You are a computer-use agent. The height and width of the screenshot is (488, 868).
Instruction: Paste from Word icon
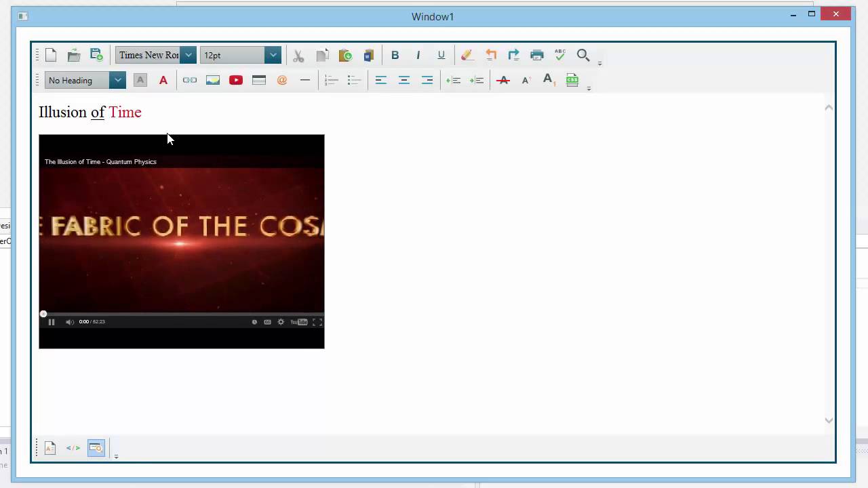(368, 56)
